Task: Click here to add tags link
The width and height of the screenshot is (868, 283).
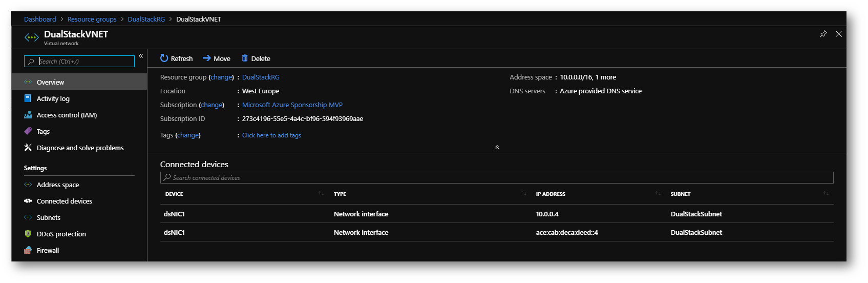Action: point(271,135)
